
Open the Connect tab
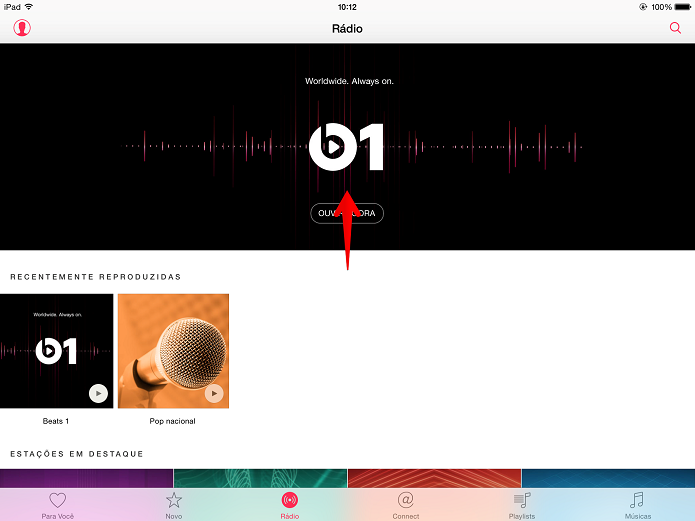click(406, 505)
